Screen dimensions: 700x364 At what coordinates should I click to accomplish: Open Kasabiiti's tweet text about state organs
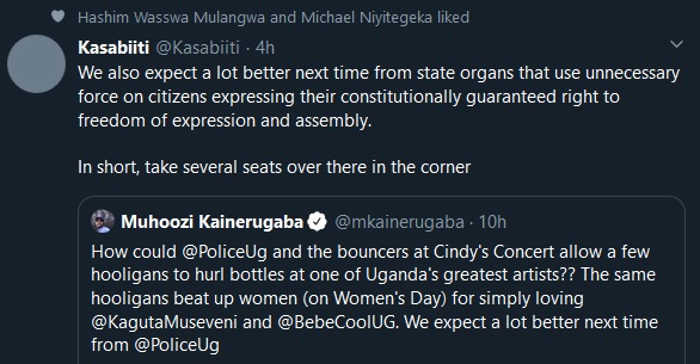tap(379, 97)
